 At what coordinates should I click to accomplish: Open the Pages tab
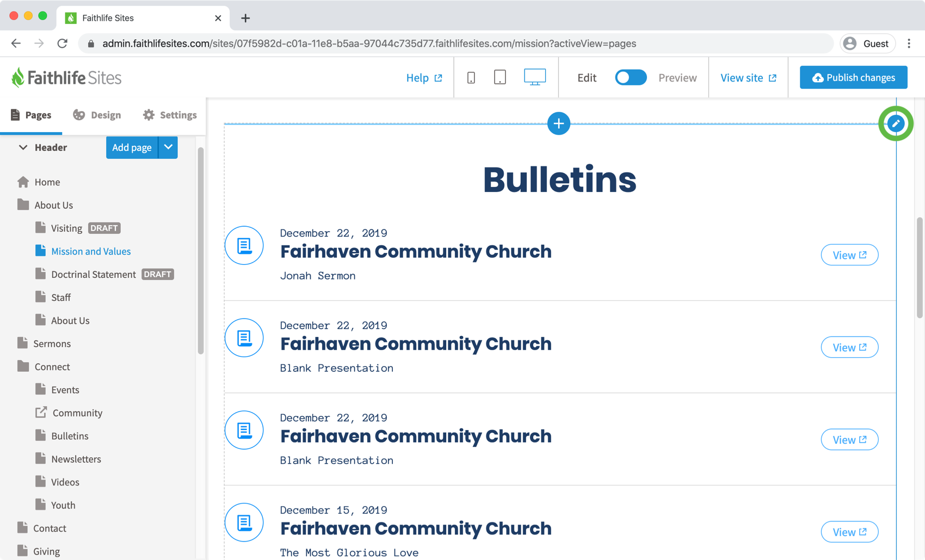tap(31, 115)
